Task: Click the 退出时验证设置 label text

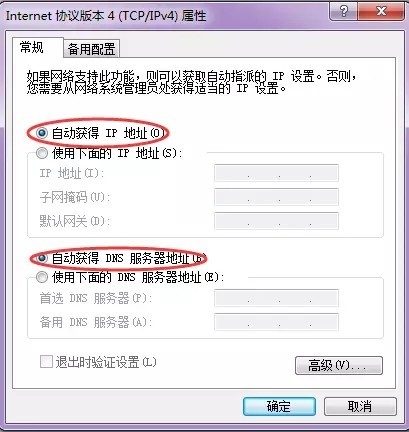Action: point(106,362)
